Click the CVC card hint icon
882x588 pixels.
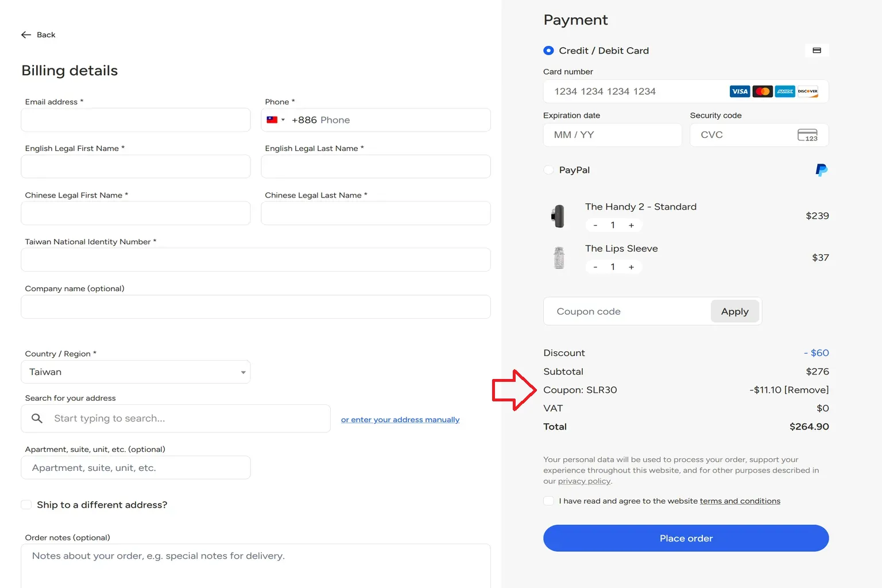[807, 135]
